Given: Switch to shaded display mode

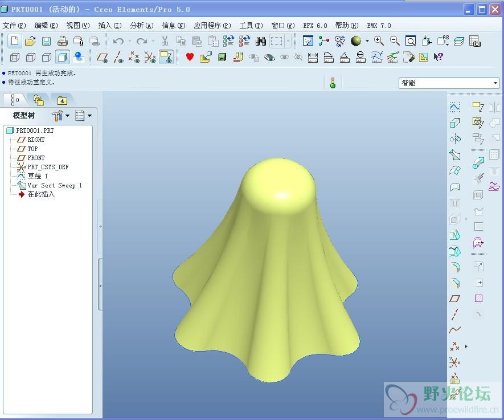Looking at the screenshot, I should coord(63,57).
